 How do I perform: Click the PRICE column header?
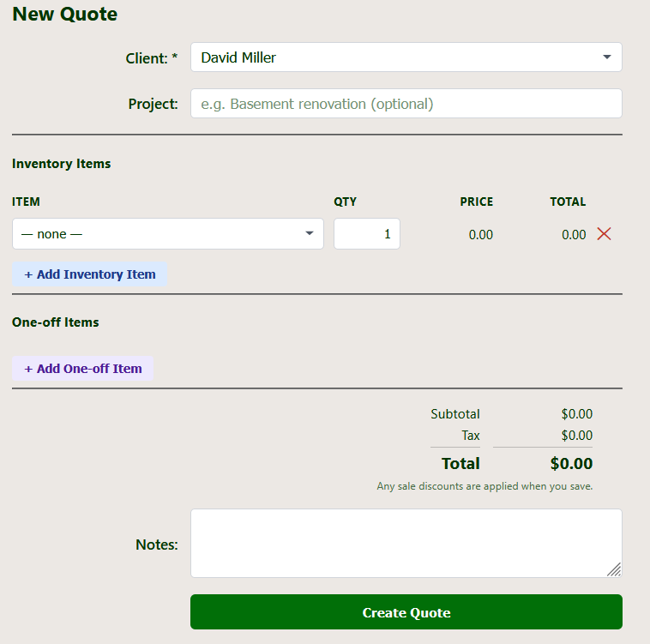(x=476, y=202)
